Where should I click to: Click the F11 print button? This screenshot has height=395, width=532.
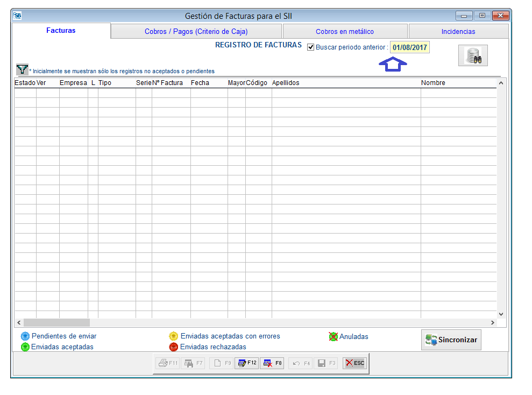(168, 363)
